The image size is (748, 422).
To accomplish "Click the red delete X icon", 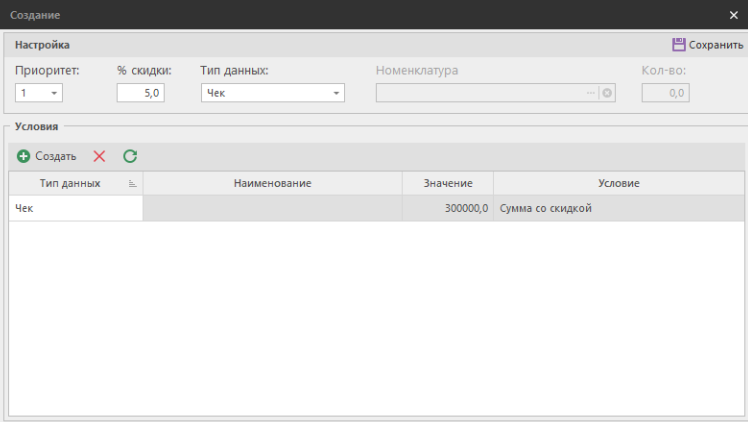I will pos(99,156).
